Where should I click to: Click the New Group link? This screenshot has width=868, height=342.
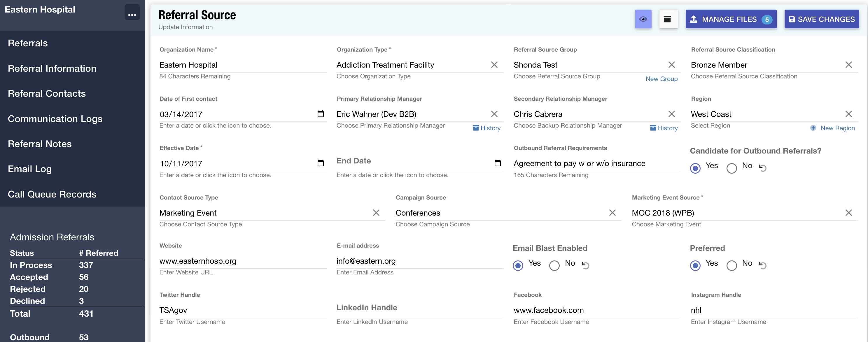pyautogui.click(x=661, y=79)
